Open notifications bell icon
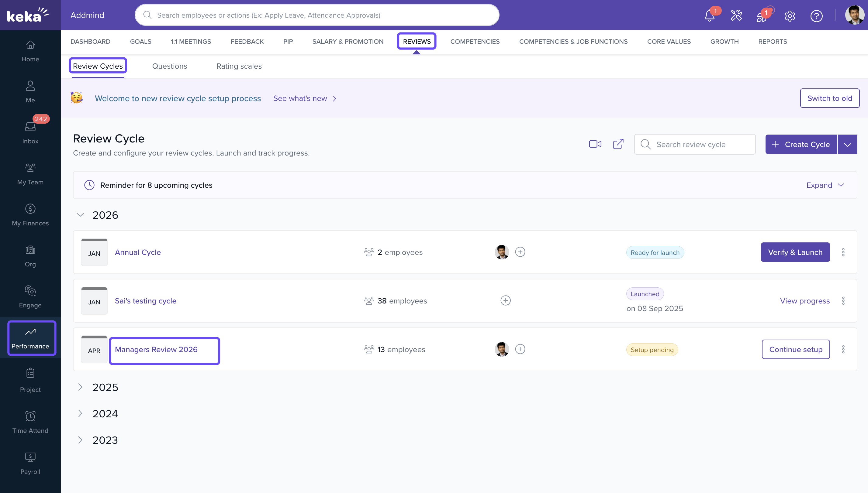868x493 pixels. pyautogui.click(x=709, y=15)
